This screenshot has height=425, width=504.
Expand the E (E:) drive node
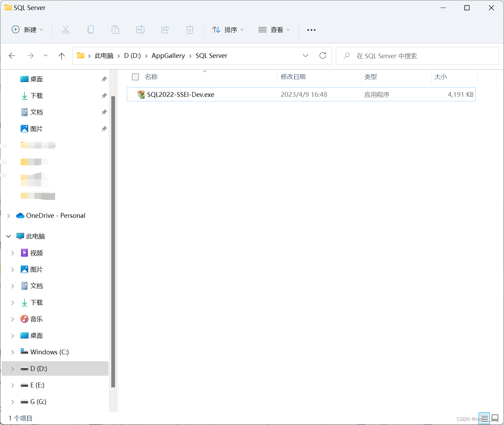[13, 385]
